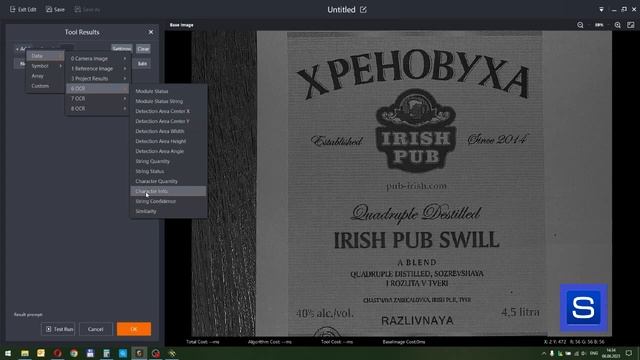Expand the 3 Project Results submenu
The width and height of the screenshot is (640, 360).
[x=98, y=78]
